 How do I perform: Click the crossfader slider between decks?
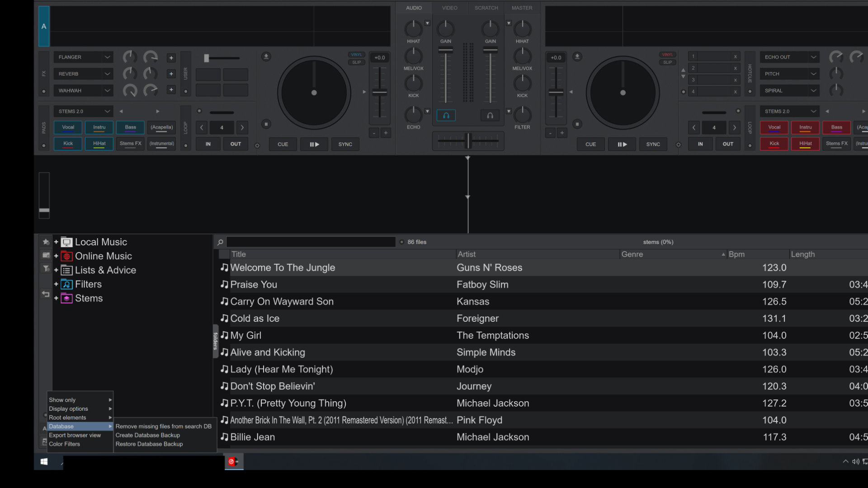pos(468,141)
